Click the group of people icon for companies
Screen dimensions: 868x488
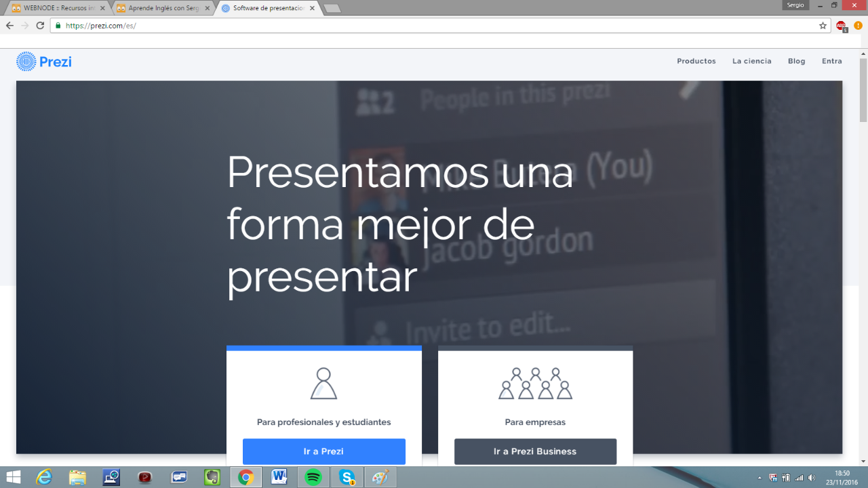click(535, 384)
